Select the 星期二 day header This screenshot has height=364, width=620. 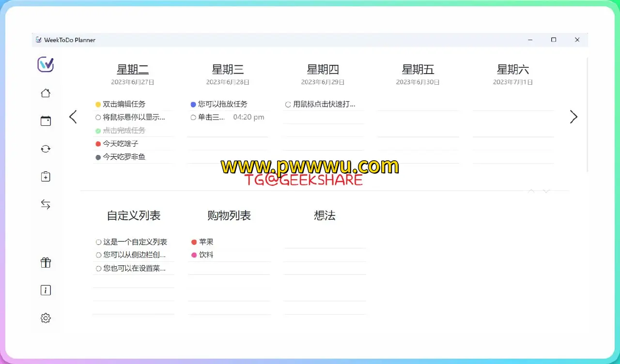133,70
